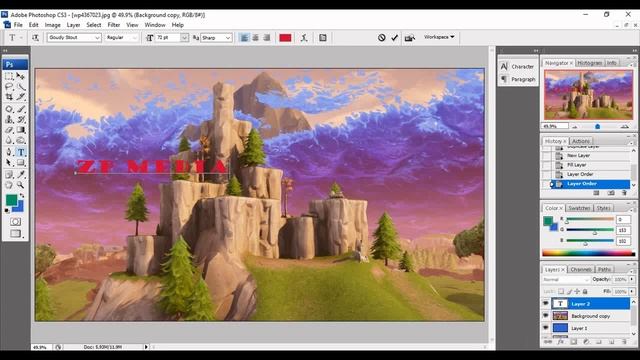Viewport: 640px width, 360px height.
Task: Select the Zoom tool
Action: coord(21,185)
